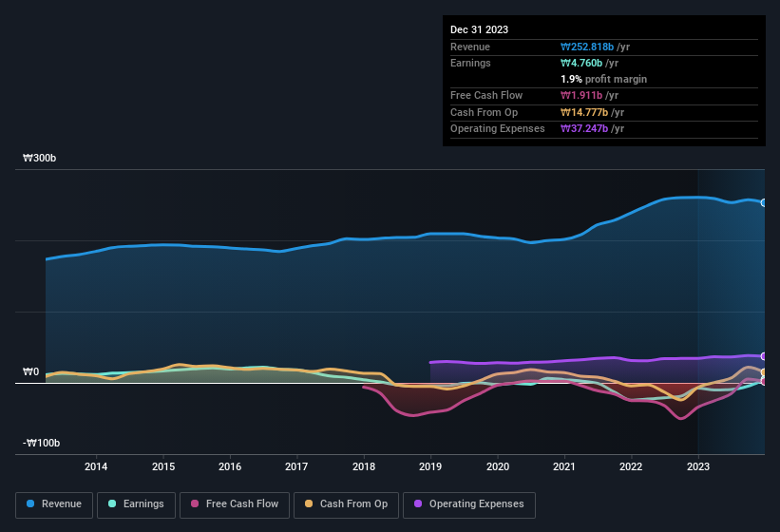This screenshot has height=532, width=780.
Task: Toggle the Cash From Op series
Action: [x=346, y=504]
